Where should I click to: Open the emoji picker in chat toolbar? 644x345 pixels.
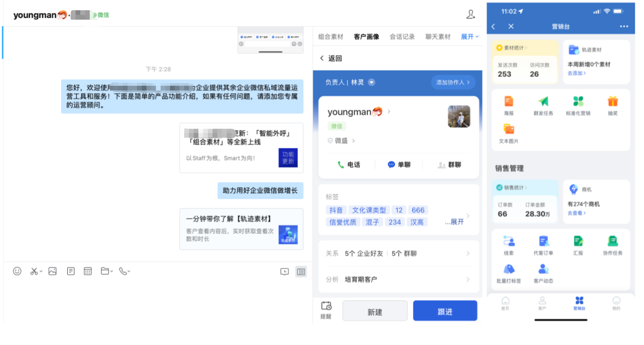click(17, 271)
